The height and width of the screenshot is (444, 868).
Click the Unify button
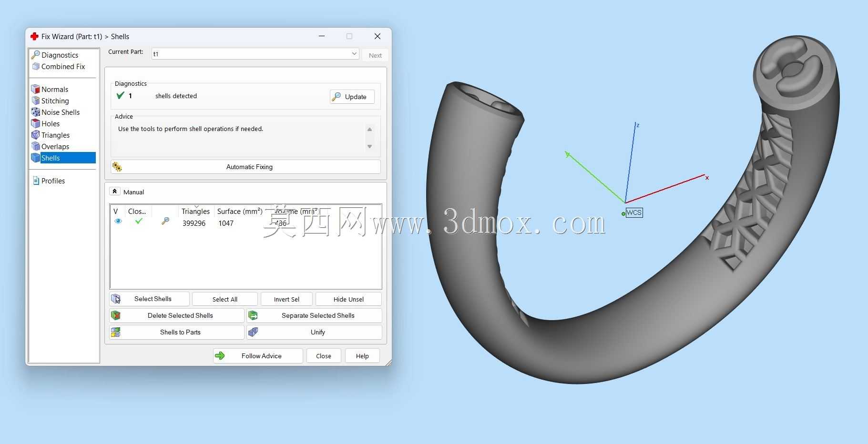(314, 332)
